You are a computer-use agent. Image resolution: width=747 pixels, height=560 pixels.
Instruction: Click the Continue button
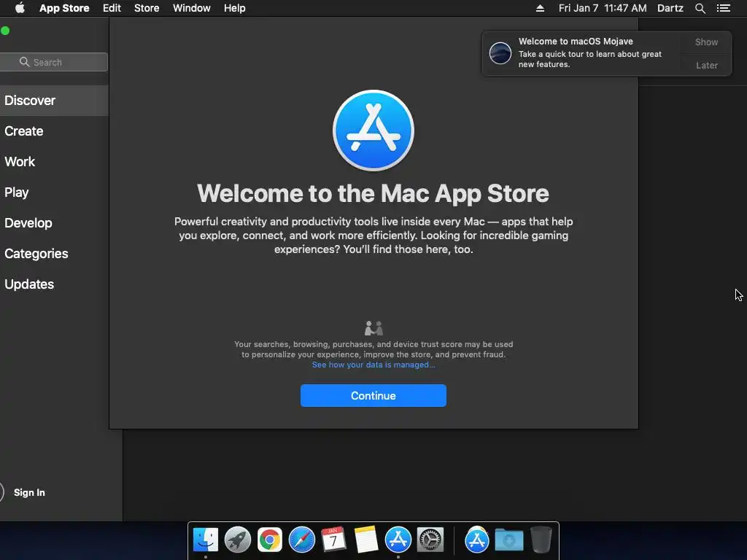pyautogui.click(x=373, y=396)
